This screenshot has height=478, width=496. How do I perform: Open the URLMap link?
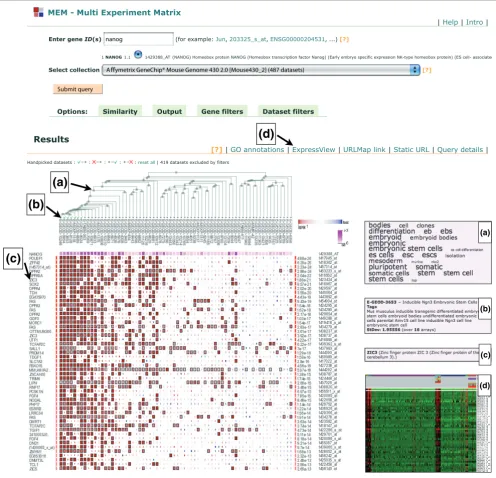coord(364,150)
